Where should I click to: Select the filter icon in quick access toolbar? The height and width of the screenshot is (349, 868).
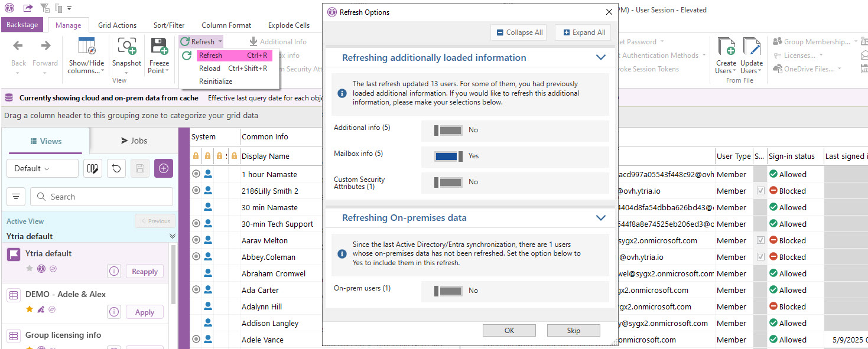[44, 8]
